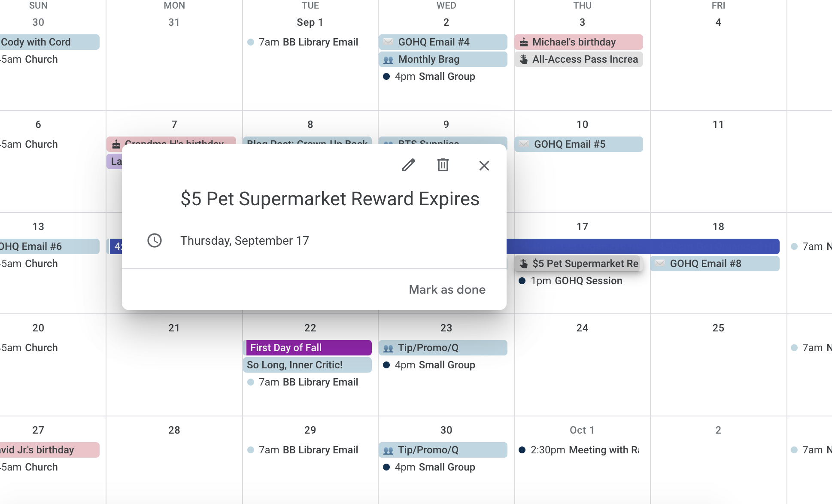Screen dimensions: 832x504
Task: Open First Day of Fall event
Action: coord(307,348)
